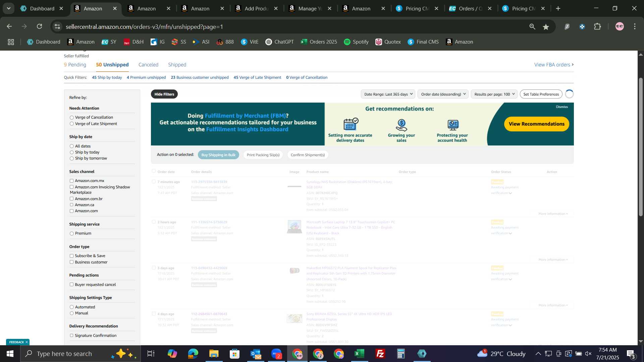Viewport: 644px width, 362px height.
Task: Open Windows Start menu
Action: (10, 354)
